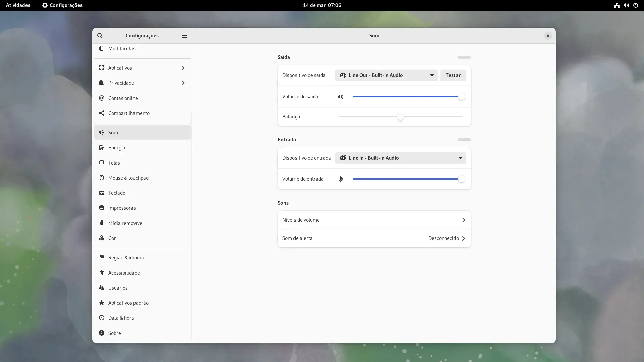The height and width of the screenshot is (362, 644).
Task: Open Contas online settings
Action: tap(142, 98)
